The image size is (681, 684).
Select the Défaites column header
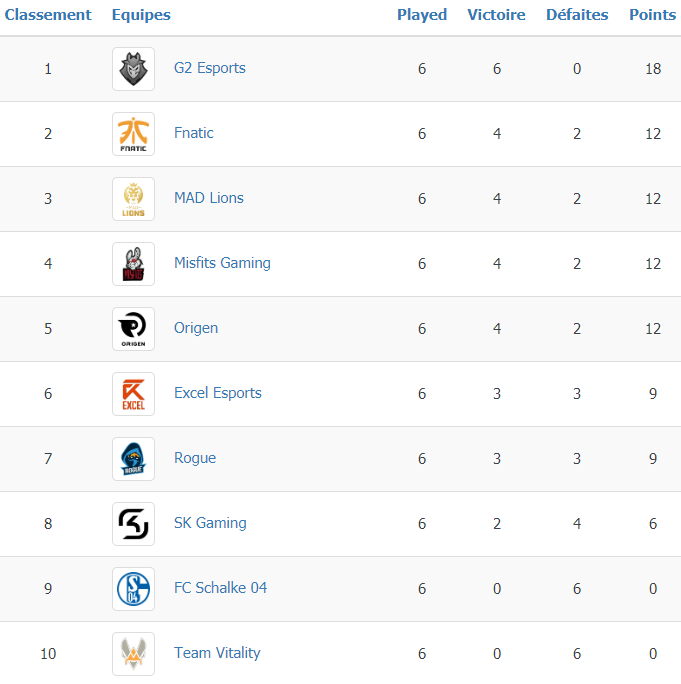coord(577,15)
